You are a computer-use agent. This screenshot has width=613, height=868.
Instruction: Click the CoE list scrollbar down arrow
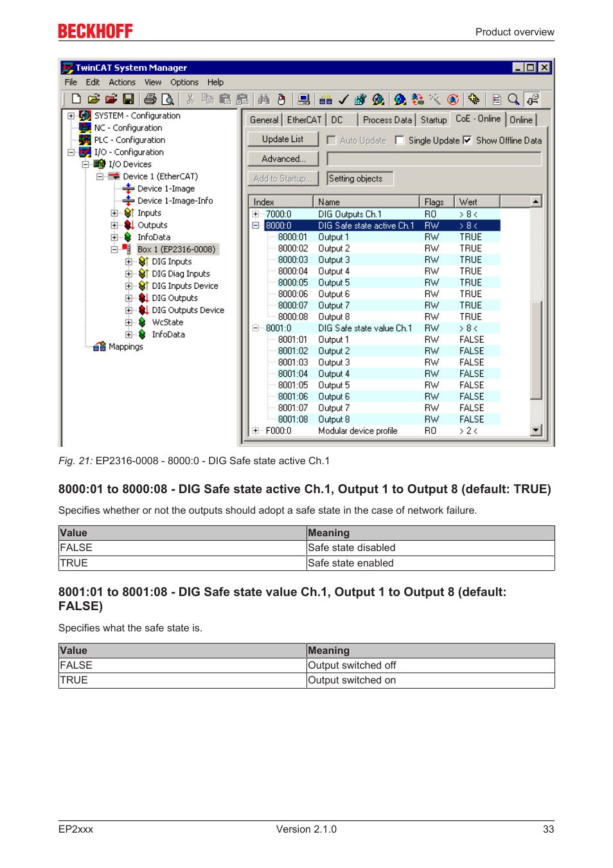click(x=536, y=430)
